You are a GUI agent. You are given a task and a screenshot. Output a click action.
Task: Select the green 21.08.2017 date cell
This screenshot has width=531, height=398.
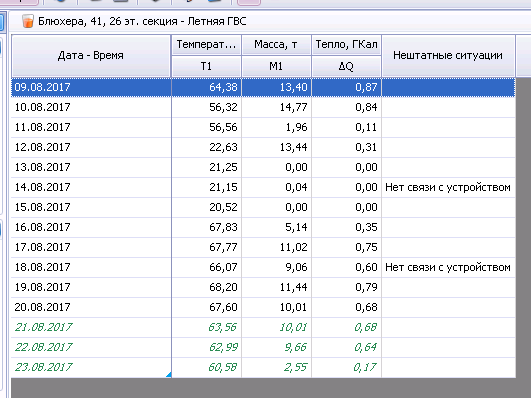click(x=91, y=327)
